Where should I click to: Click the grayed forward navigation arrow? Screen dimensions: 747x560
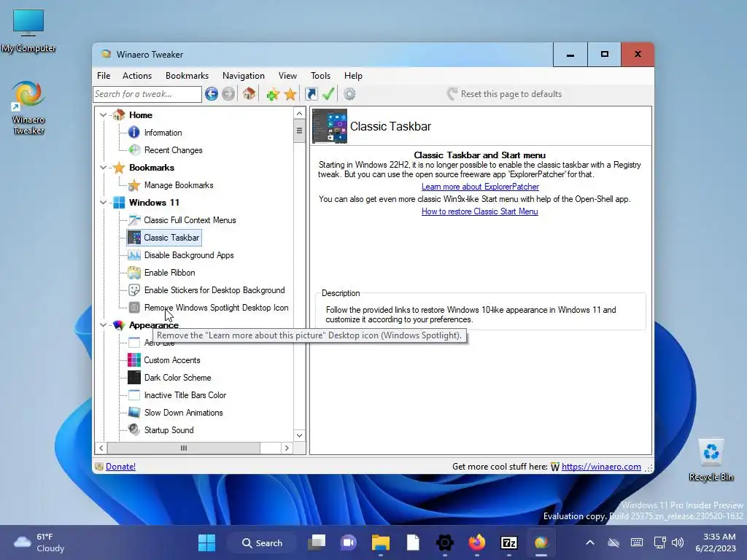[228, 94]
